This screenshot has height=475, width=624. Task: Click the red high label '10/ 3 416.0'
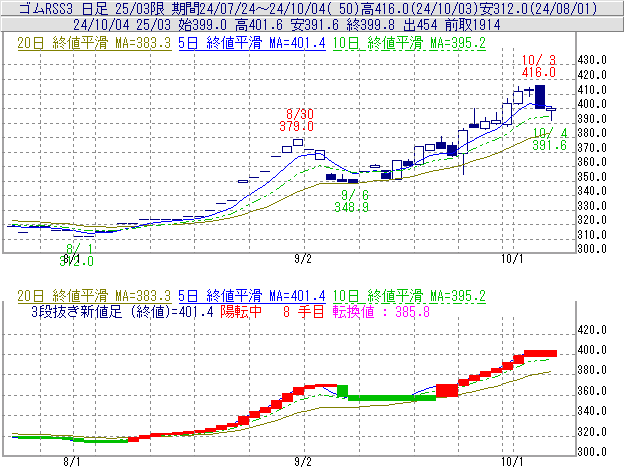(x=539, y=66)
